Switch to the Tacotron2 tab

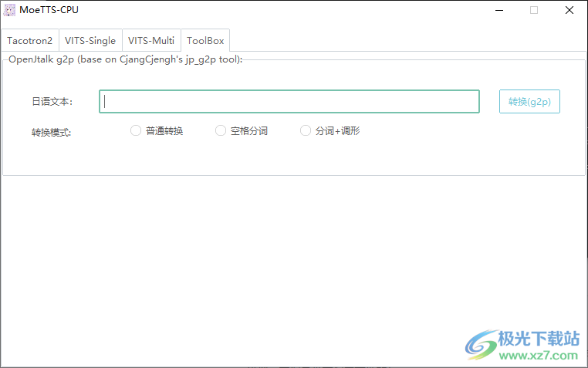[30, 41]
